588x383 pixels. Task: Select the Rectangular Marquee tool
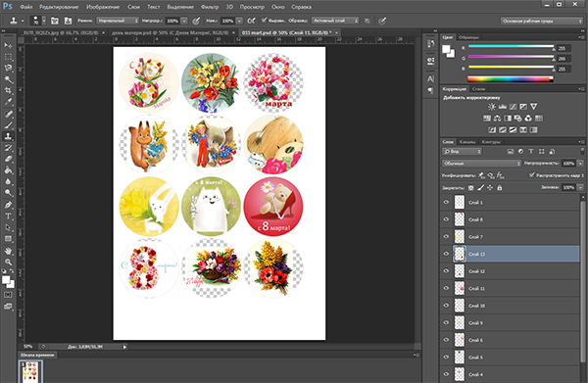coord(8,57)
